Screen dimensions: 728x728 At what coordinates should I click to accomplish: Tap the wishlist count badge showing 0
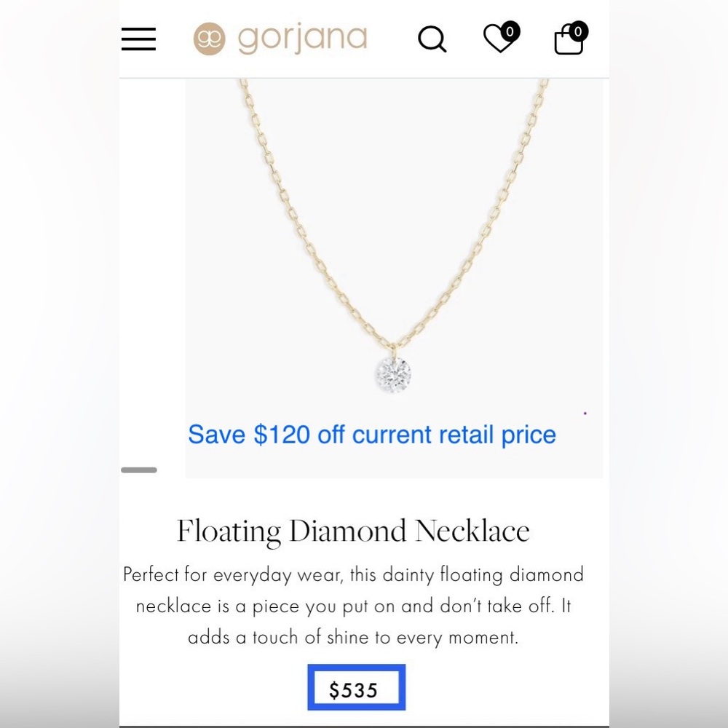coord(510,31)
